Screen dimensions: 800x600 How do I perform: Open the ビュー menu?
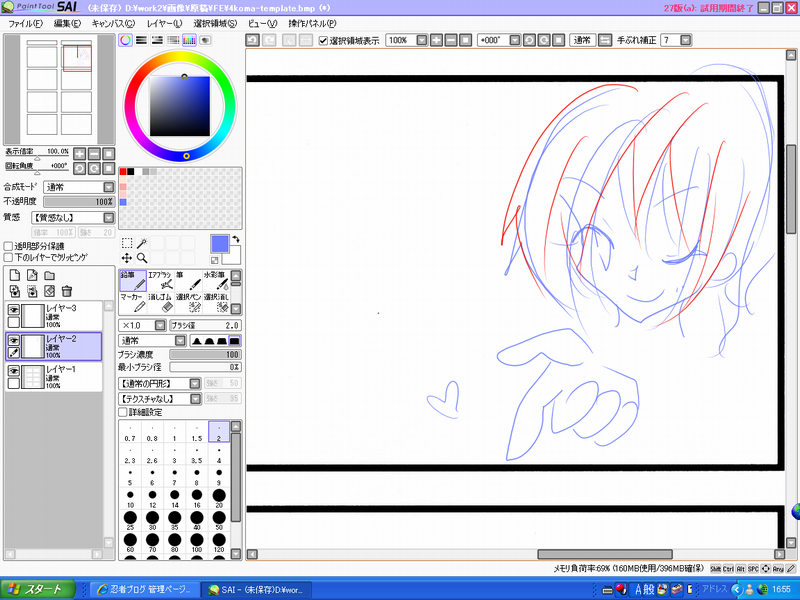pos(262,23)
